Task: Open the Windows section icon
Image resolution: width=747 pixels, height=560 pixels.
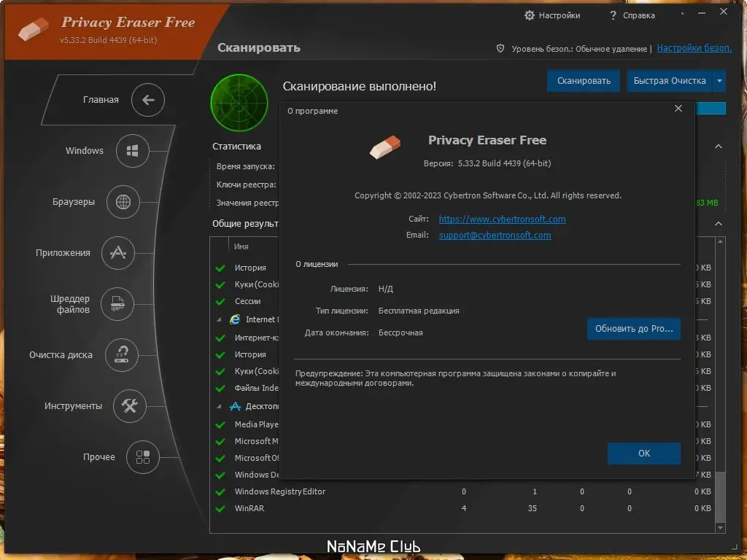Action: point(133,151)
